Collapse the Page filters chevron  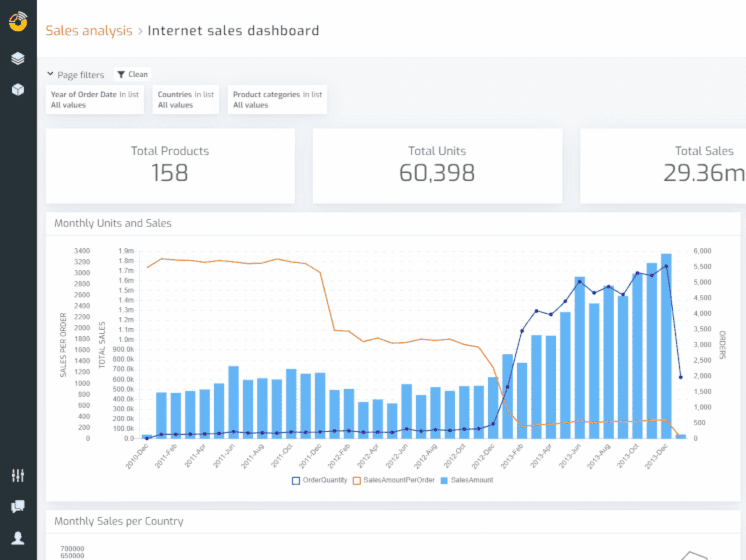50,74
